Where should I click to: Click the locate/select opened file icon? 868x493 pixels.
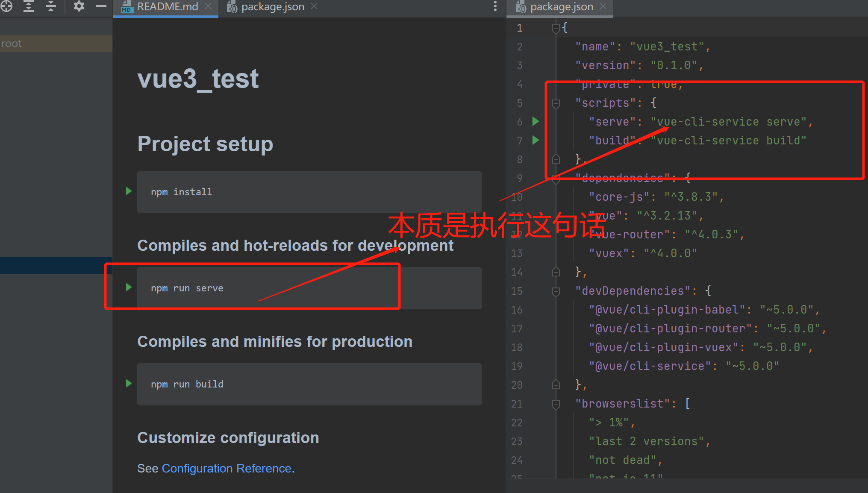click(6, 6)
